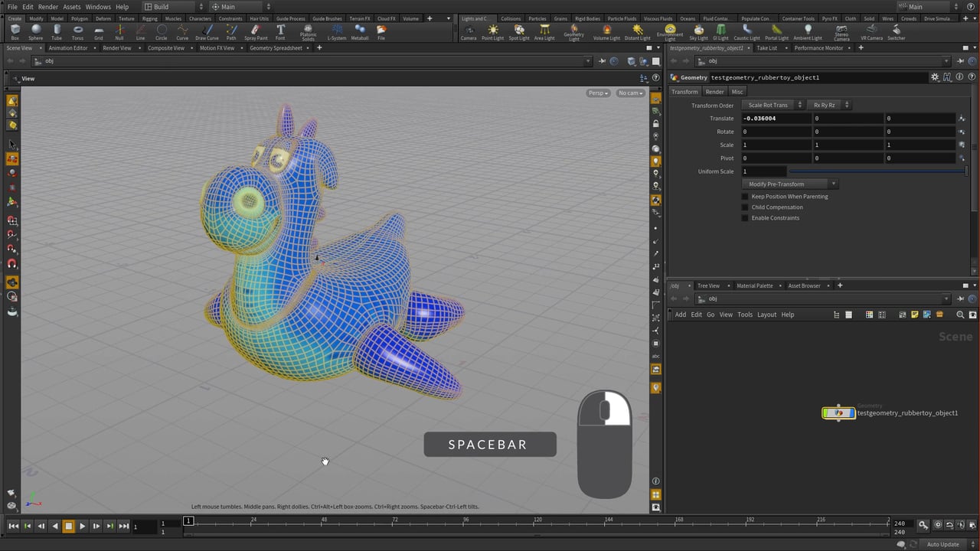The image size is (980, 551).
Task: Check the Enable Constraints option
Action: [745, 218]
